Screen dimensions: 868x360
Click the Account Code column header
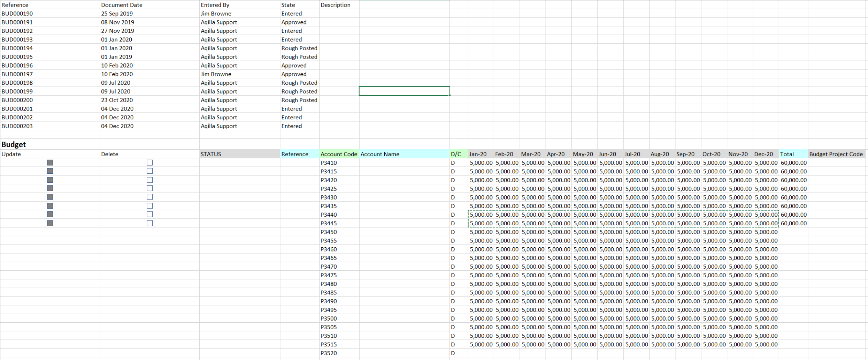point(339,154)
